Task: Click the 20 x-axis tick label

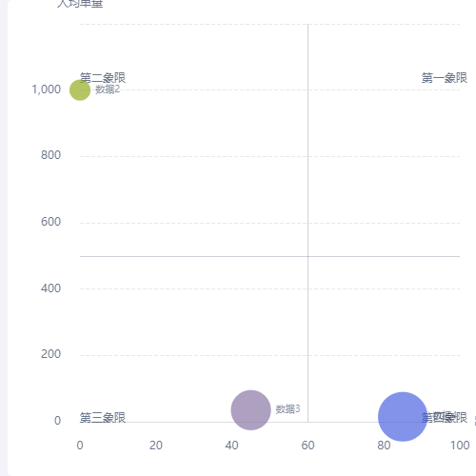Action: pos(156,446)
